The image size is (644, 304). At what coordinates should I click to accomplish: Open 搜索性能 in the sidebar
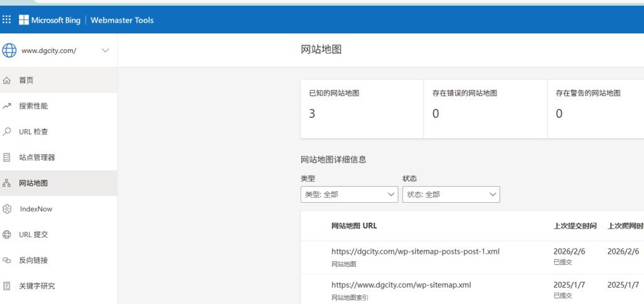[x=58, y=106]
